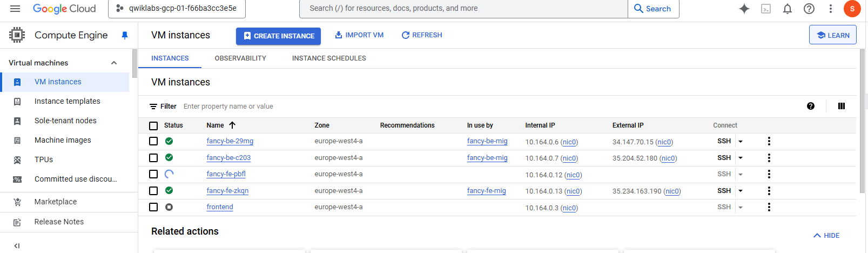868x253 pixels.
Task: Open SSH dropdown arrow for frontend
Action: pos(741,208)
